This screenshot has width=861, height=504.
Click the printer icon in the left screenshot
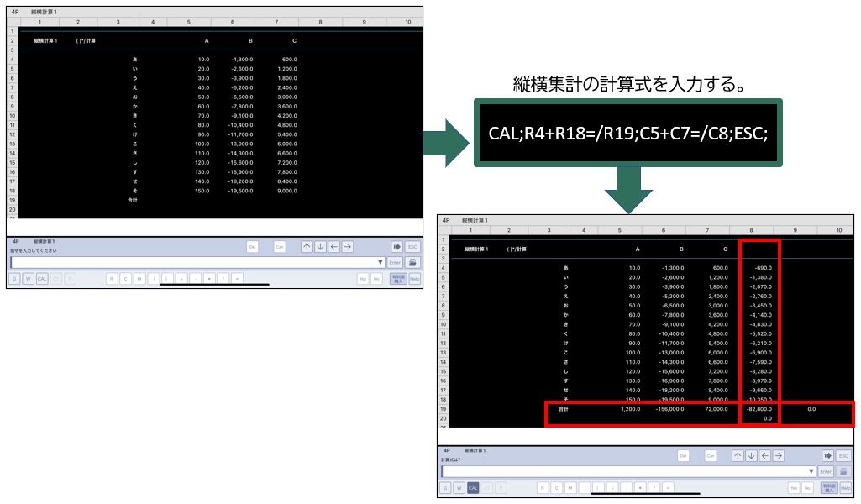tap(413, 262)
